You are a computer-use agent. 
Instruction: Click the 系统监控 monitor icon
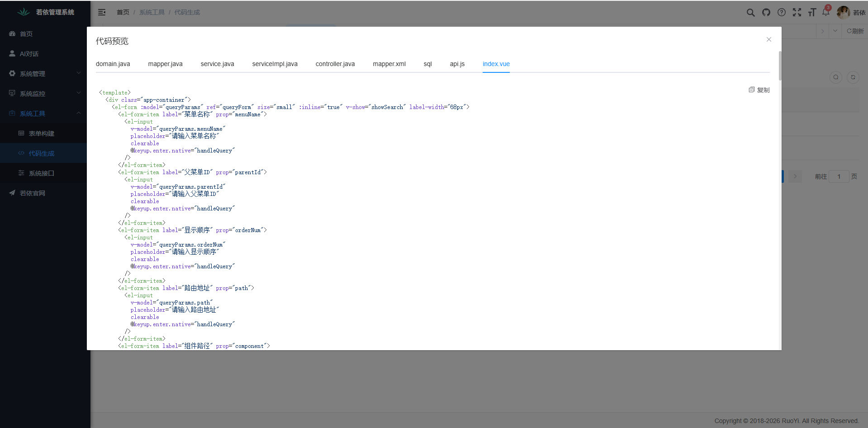click(12, 93)
